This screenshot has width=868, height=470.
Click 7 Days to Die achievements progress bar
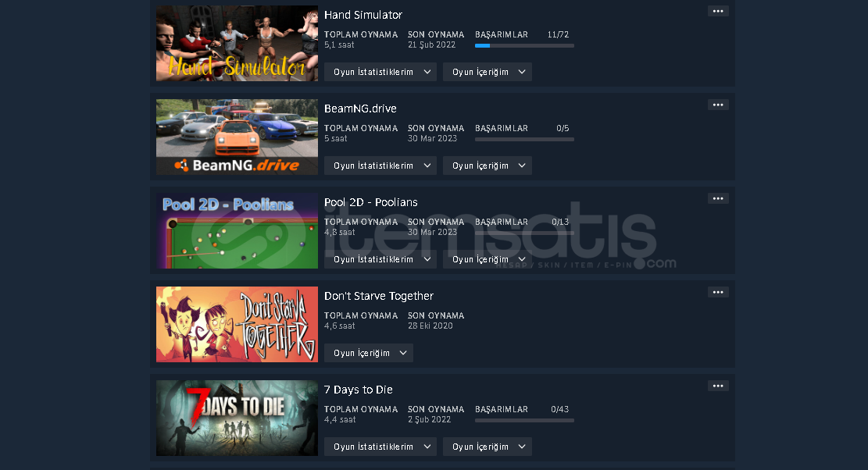(x=524, y=421)
